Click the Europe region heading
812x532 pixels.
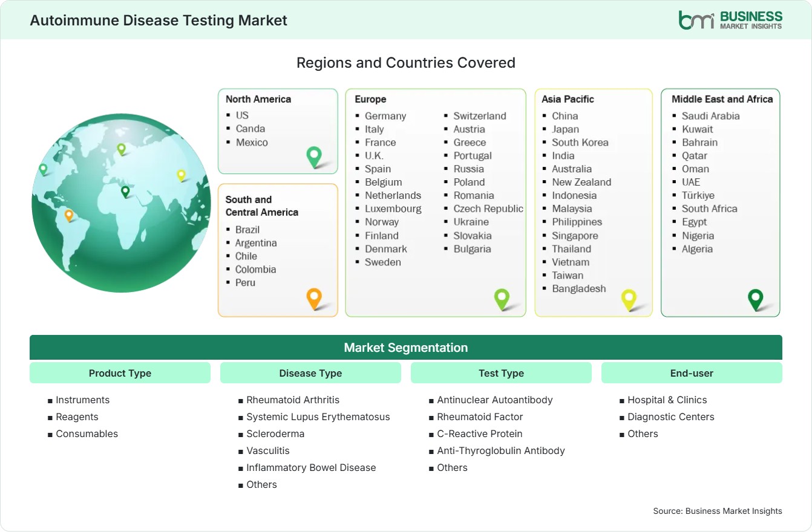click(x=370, y=99)
